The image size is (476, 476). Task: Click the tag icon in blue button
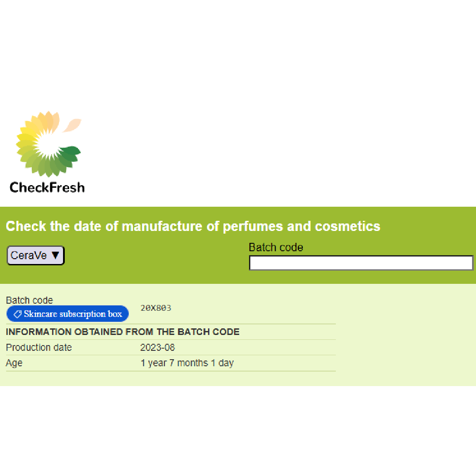17,314
